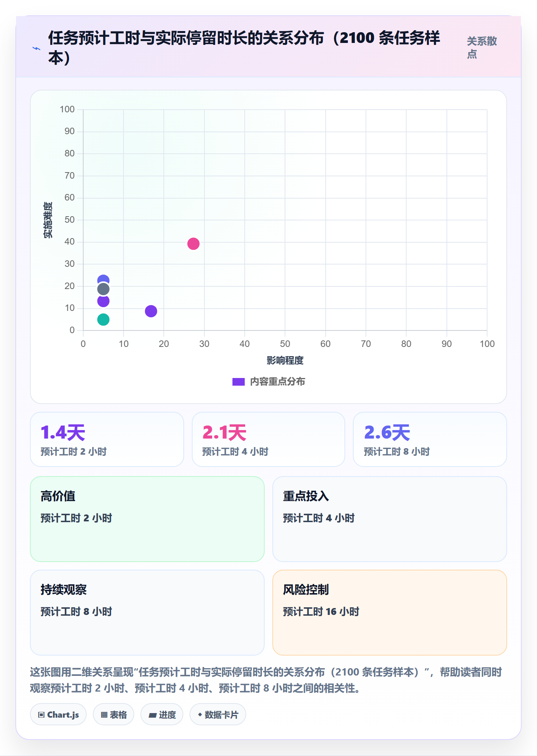Click the chart title heading text
The image size is (537, 756).
(244, 48)
